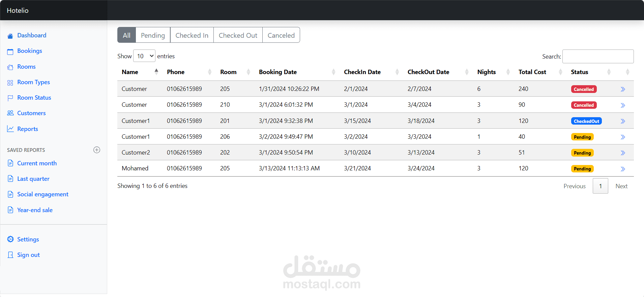Open Current month saved report
644x297 pixels.
point(37,163)
